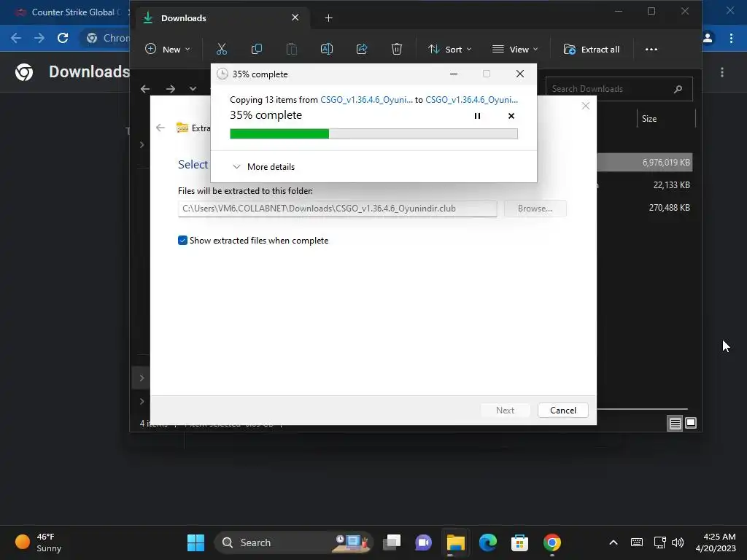Click the Cut scissors icon in Explorer toolbar
The height and width of the screenshot is (560, 747).
(x=222, y=49)
